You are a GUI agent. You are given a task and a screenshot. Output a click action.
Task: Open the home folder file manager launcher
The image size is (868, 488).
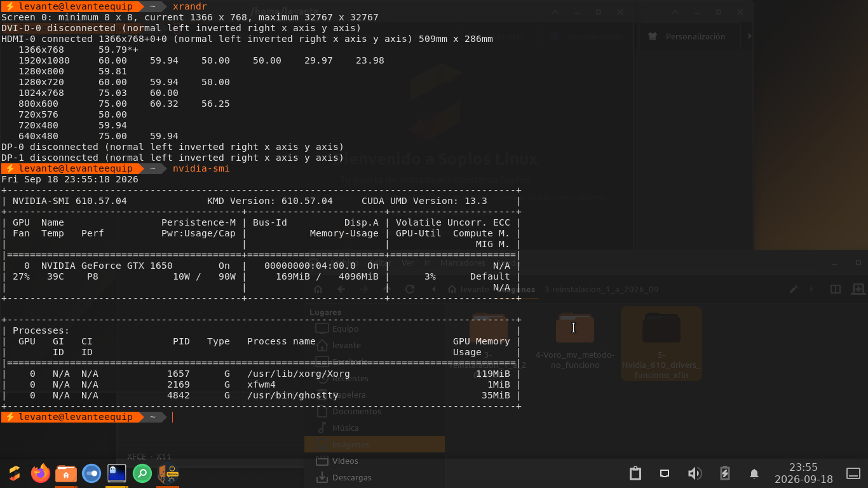[66, 473]
